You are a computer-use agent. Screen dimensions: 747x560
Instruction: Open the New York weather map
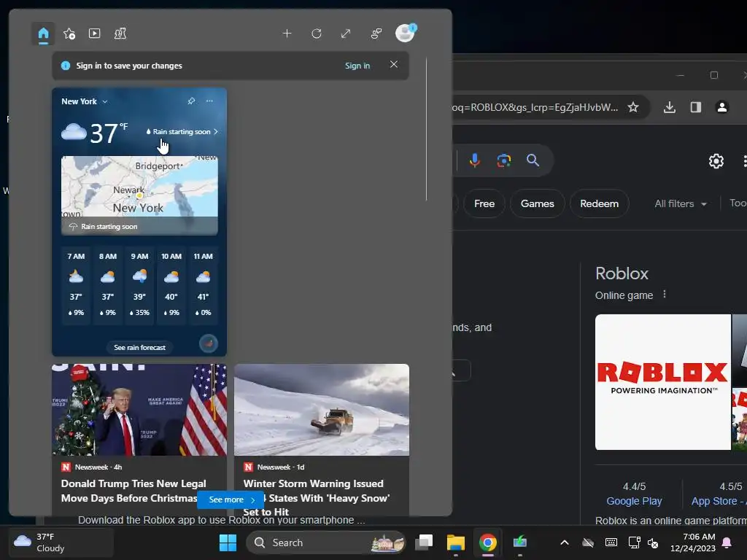pyautogui.click(x=139, y=195)
